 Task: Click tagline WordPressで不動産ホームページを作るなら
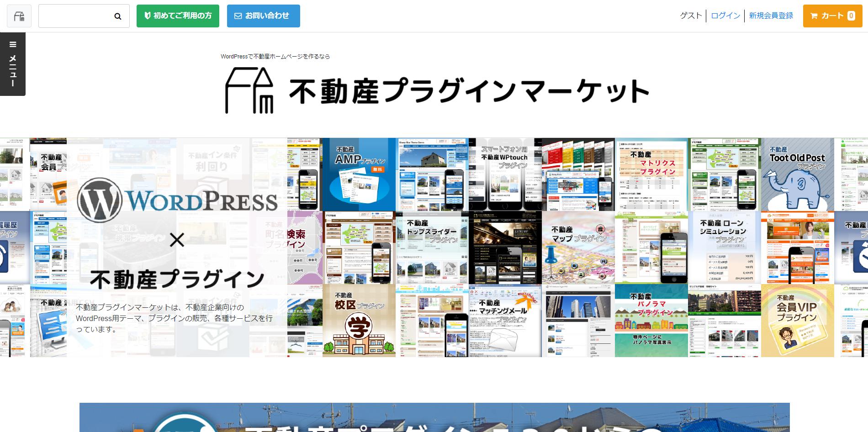275,57
